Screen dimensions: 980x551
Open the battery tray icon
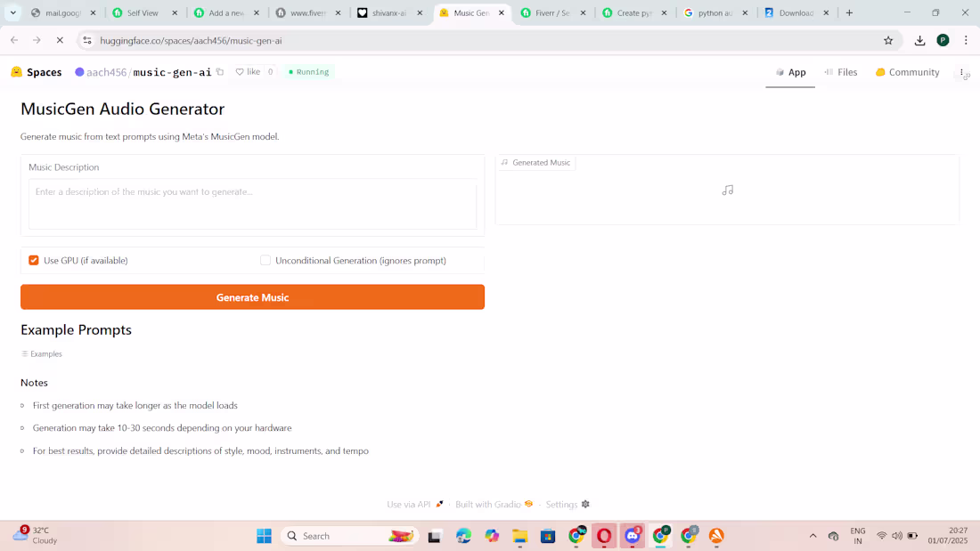(x=912, y=536)
